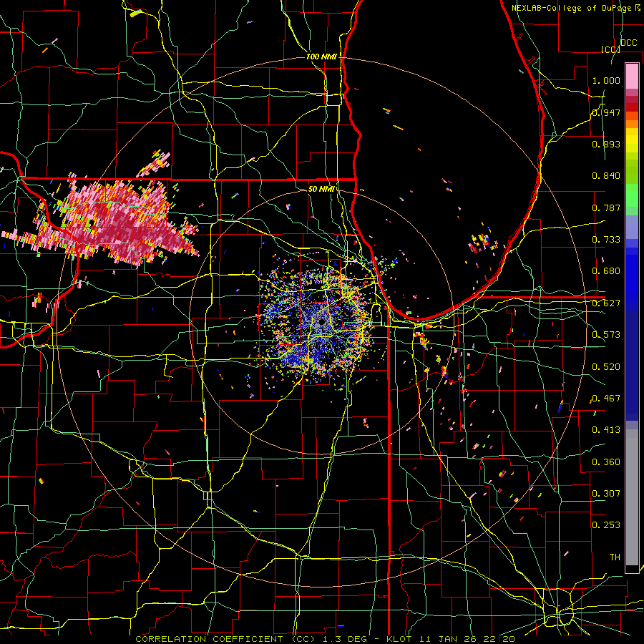Select the 0.360 legend value
The width and height of the screenshot is (644, 644).
tap(606, 462)
